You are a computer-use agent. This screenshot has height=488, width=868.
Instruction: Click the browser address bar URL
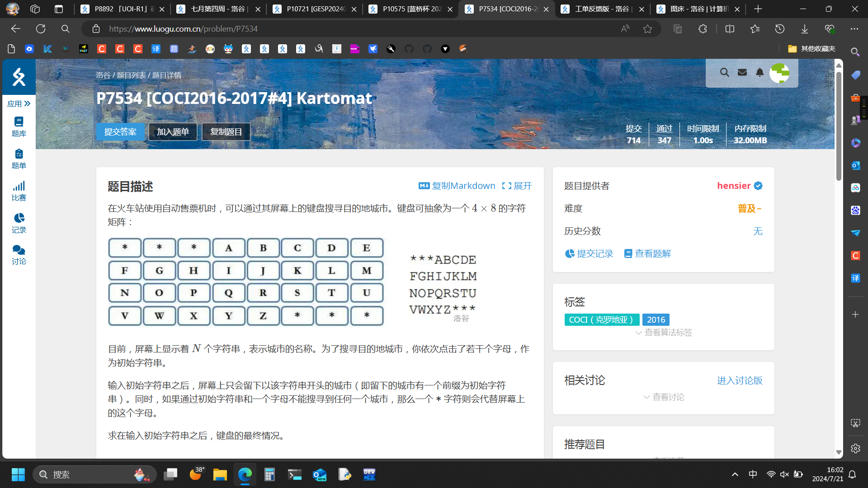(x=183, y=29)
